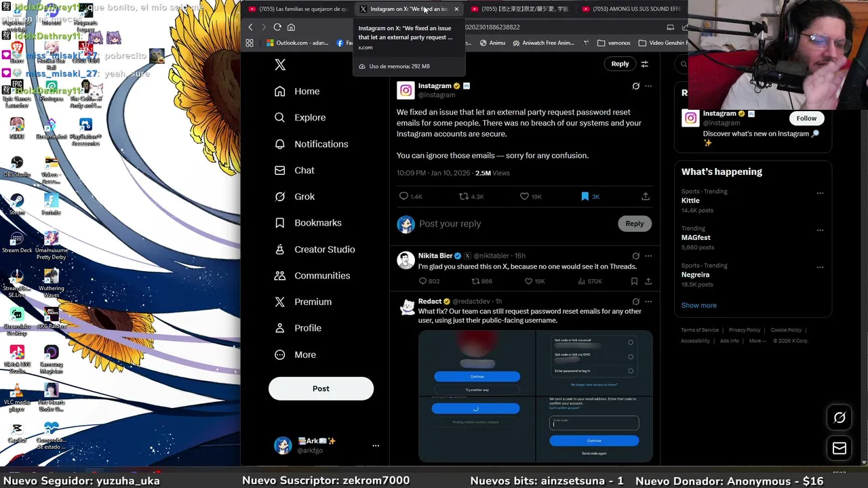This screenshot has width=868, height=488.
Task: Open options for Negreira trend
Action: coord(820,267)
